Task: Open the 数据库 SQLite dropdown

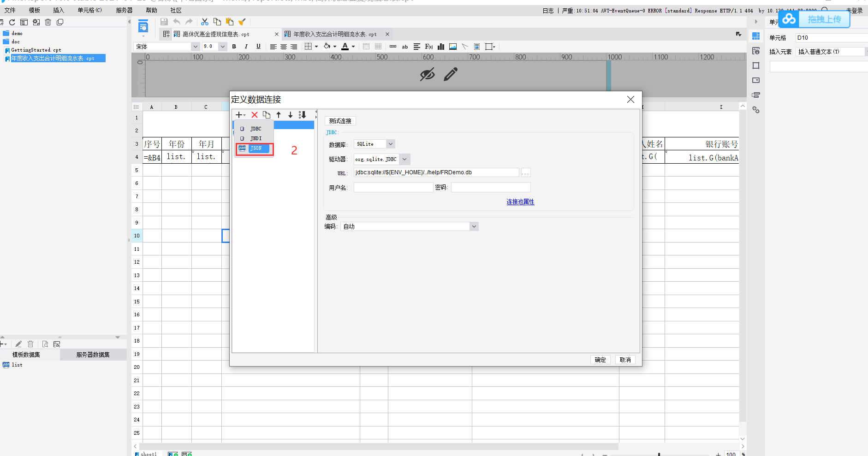Action: click(390, 144)
